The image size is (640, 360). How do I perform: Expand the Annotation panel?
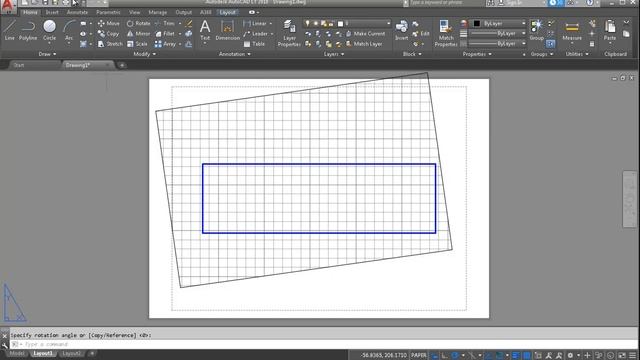(235, 54)
